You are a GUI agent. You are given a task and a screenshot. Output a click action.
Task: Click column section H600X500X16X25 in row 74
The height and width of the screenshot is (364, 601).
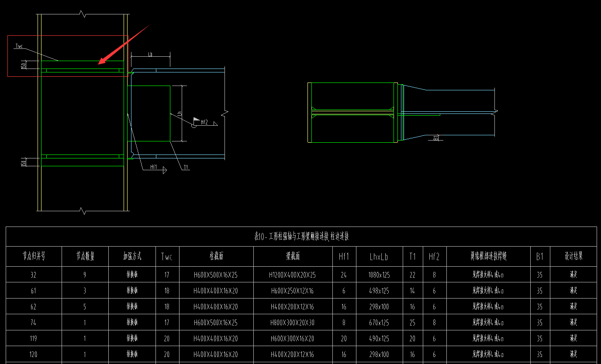[x=216, y=323]
